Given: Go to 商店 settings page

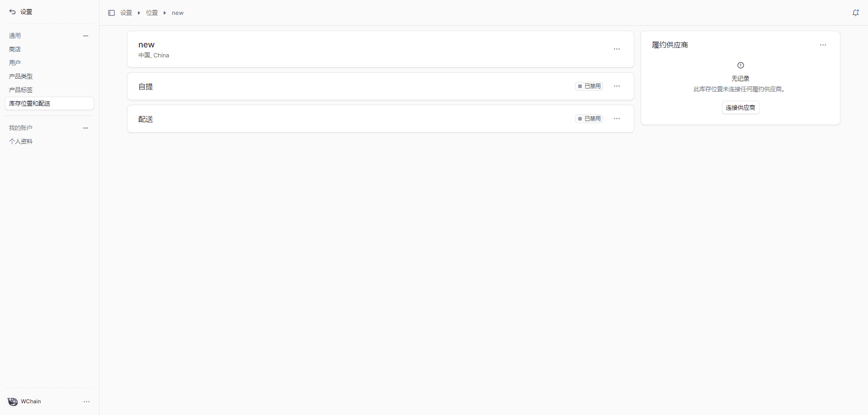Looking at the screenshot, I should point(15,49).
